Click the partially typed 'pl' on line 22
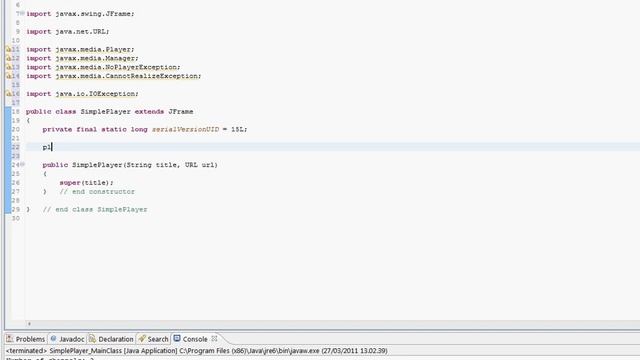 (x=47, y=147)
